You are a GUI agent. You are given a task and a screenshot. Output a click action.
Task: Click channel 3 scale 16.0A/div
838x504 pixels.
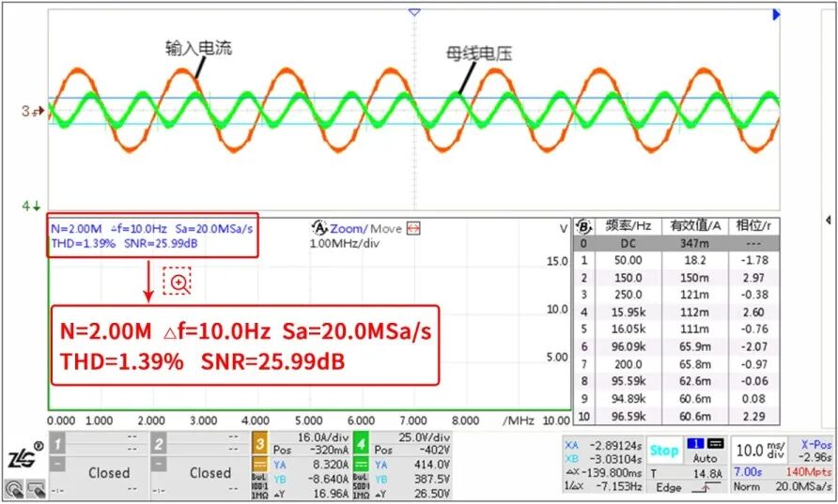pyautogui.click(x=321, y=437)
